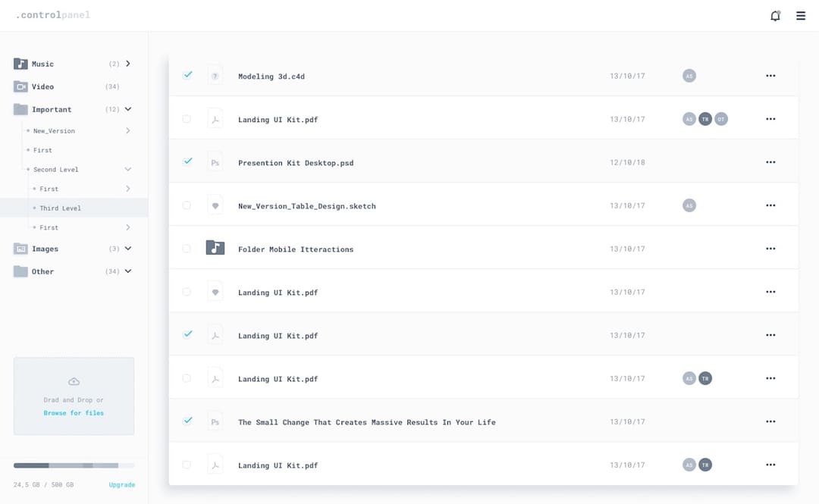Expand the Music section arrow
The height and width of the screenshot is (504, 819).
pos(127,64)
